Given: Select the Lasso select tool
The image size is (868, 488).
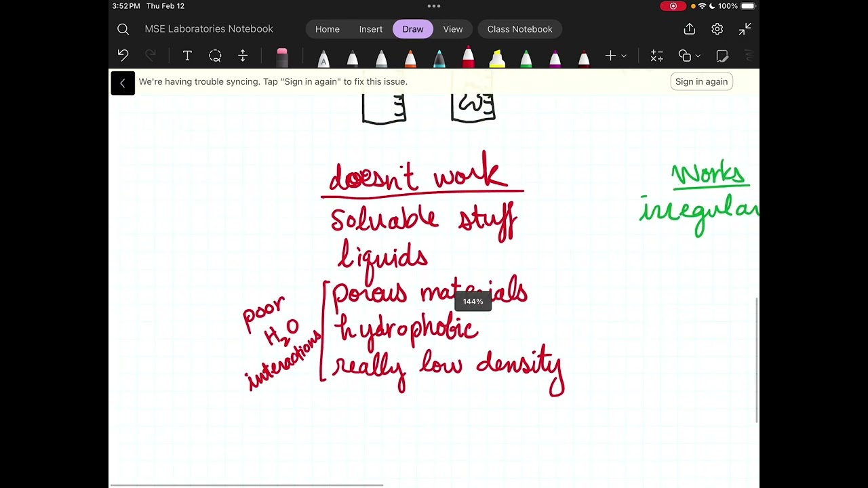Looking at the screenshot, I should [x=215, y=56].
